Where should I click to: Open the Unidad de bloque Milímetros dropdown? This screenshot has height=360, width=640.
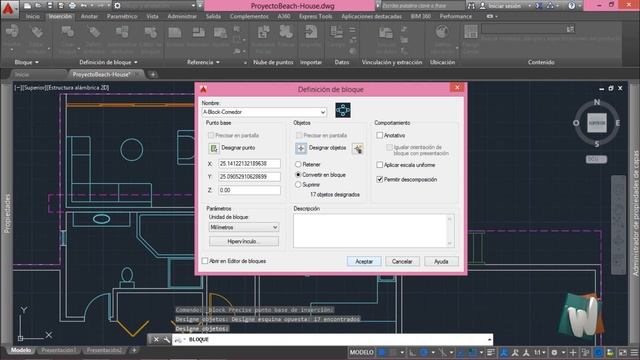pos(275,227)
